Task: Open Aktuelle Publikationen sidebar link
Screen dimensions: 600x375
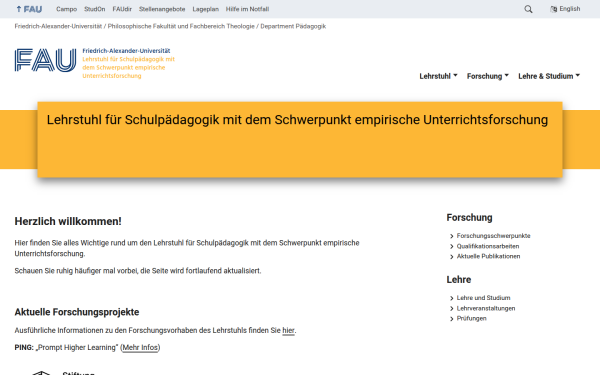Action: coord(488,256)
